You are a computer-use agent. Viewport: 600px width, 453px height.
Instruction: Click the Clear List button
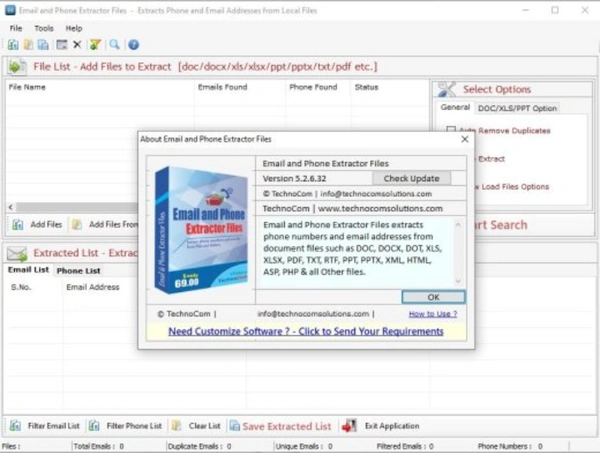pyautogui.click(x=204, y=425)
